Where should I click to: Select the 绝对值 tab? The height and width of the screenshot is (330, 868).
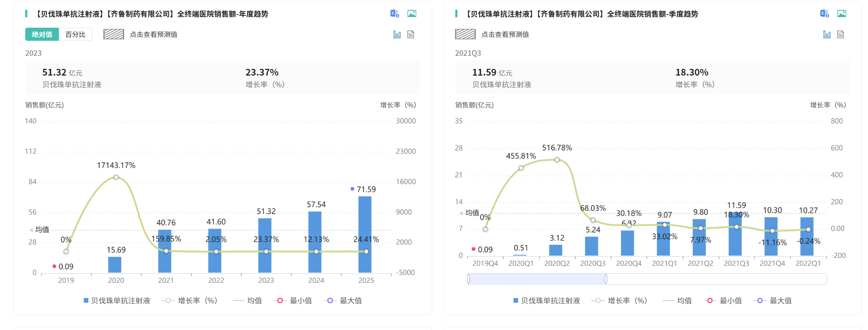pos(42,34)
